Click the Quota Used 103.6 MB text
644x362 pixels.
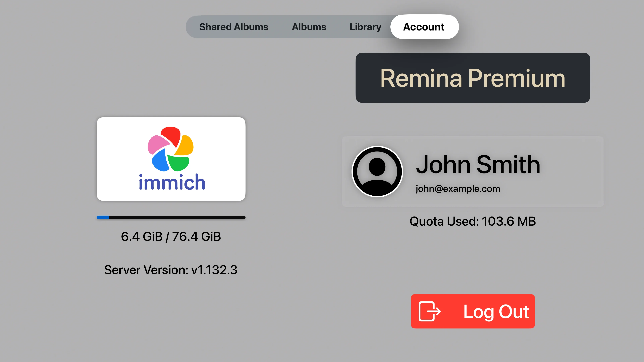[x=472, y=221]
